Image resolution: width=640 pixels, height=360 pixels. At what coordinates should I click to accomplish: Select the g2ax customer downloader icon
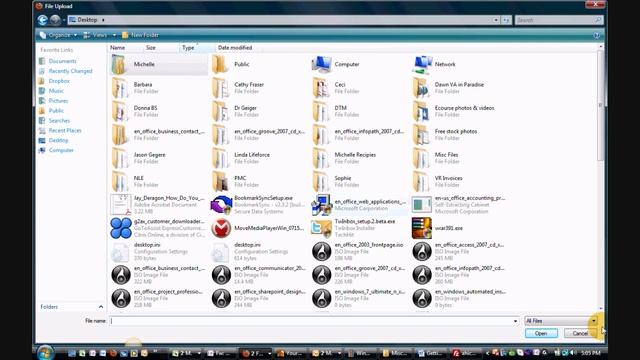click(x=121, y=228)
